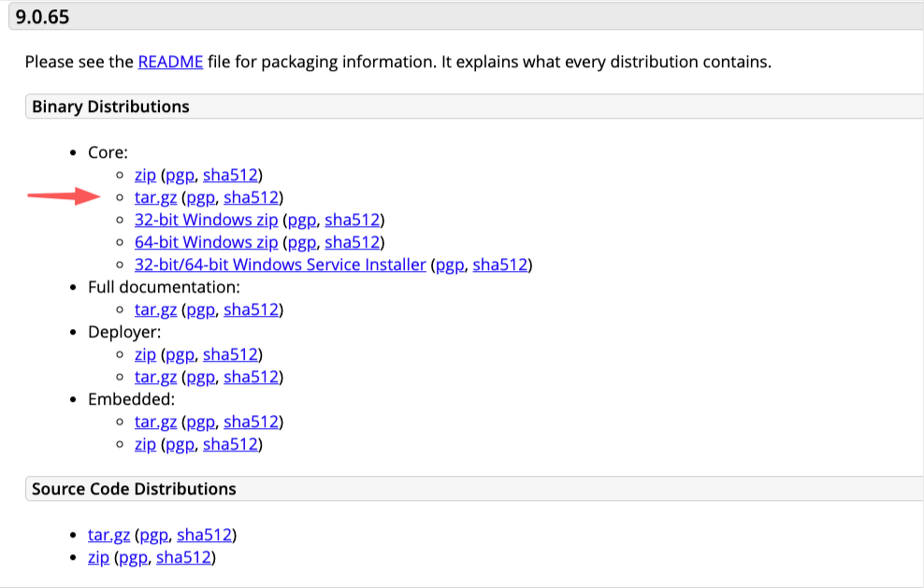Download the Core zip distribution

point(145,176)
